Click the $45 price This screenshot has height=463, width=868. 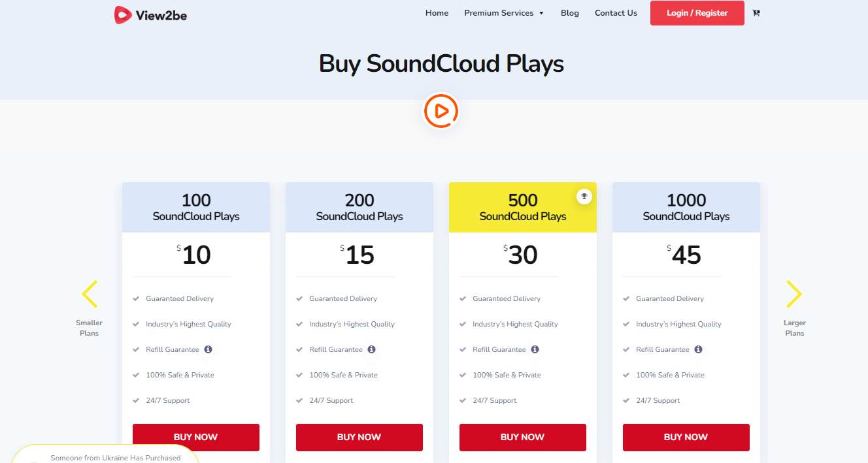pyautogui.click(x=684, y=255)
